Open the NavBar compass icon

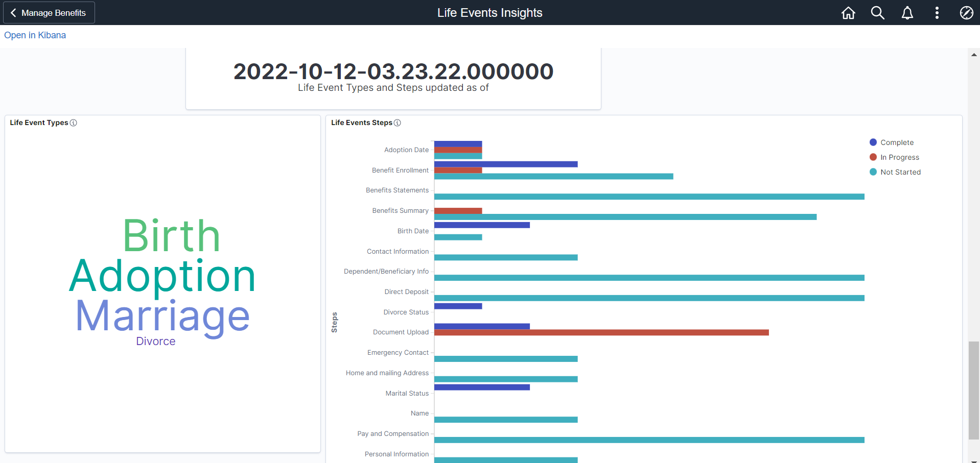pyautogui.click(x=966, y=13)
